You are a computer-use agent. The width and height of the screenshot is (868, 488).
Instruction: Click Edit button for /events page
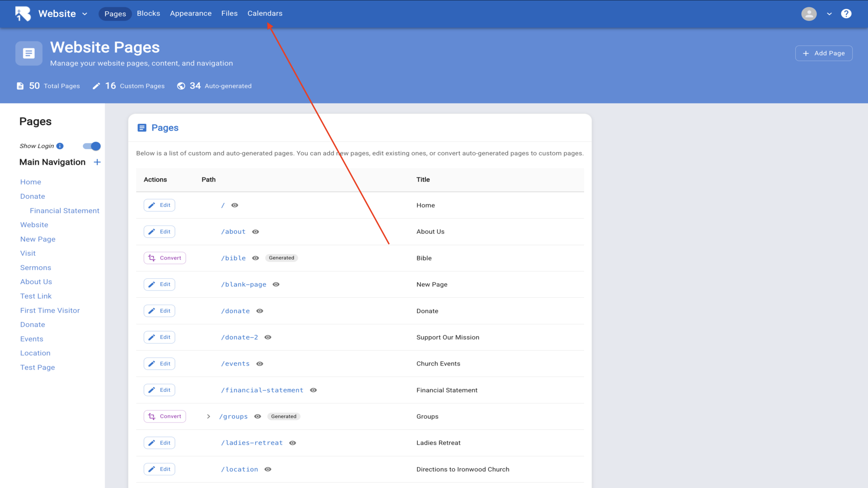[159, 364]
